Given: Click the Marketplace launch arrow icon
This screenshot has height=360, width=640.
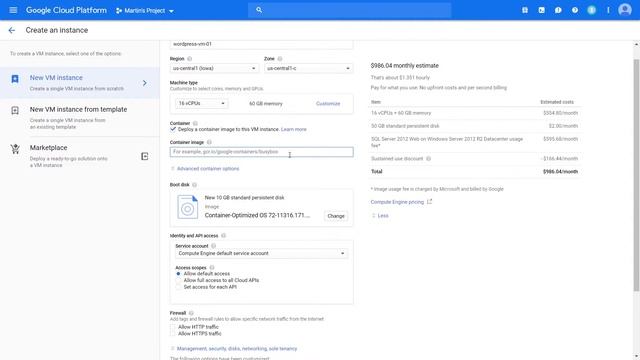Looking at the screenshot, I should [144, 156].
